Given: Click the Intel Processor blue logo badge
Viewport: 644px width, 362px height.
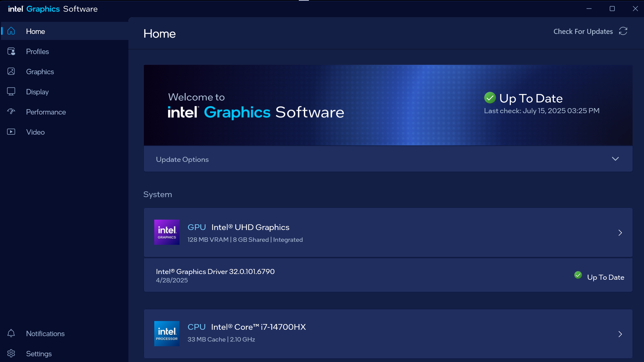Looking at the screenshot, I should click(167, 334).
